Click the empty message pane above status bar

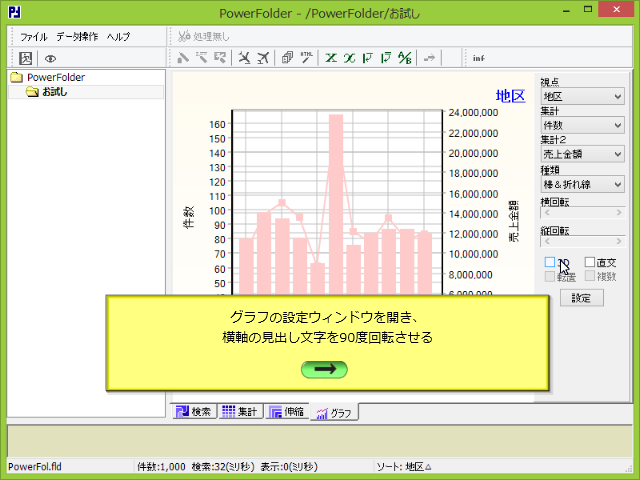click(x=320, y=441)
